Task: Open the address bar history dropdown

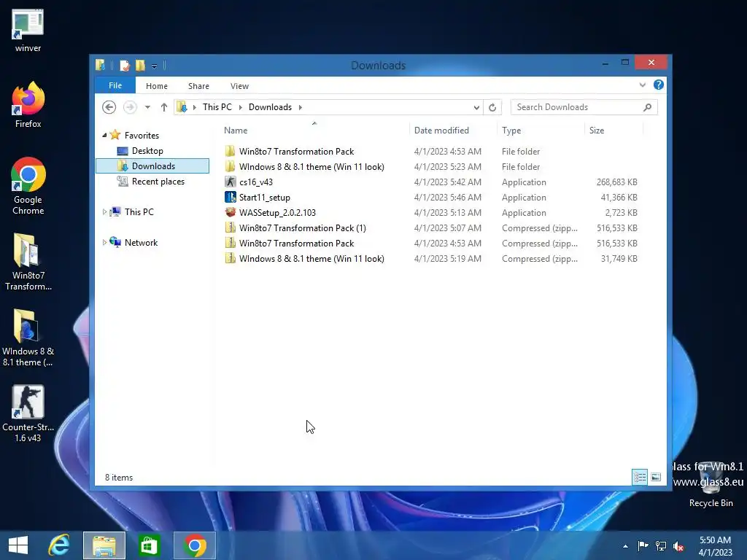Action: [x=476, y=107]
